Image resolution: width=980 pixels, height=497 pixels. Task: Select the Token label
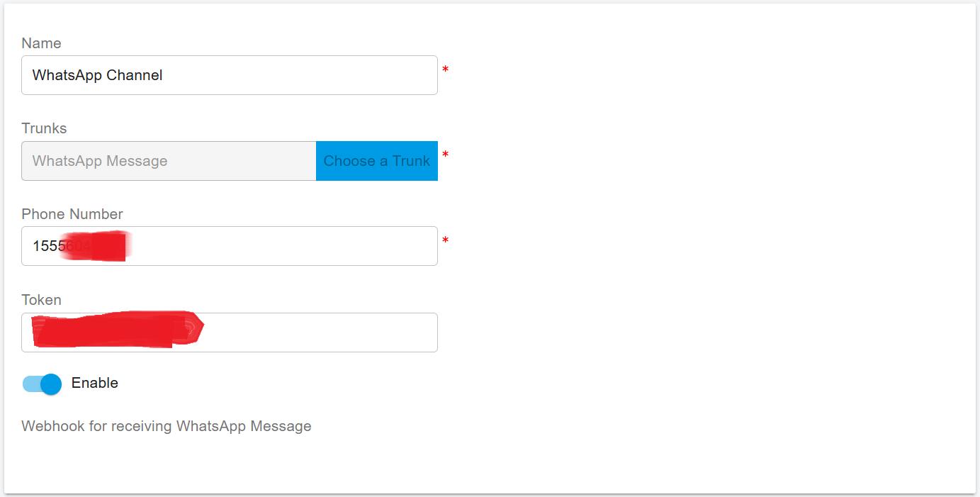coord(41,299)
